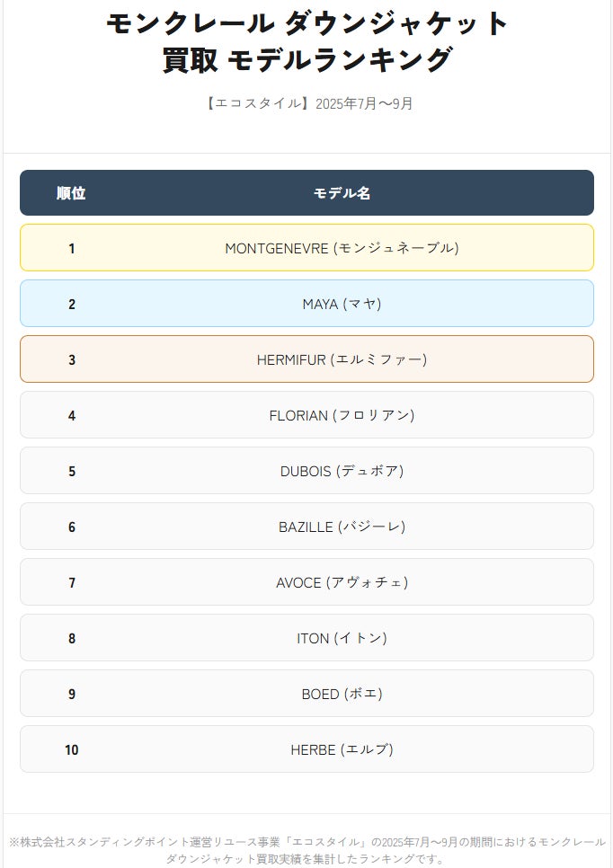Click the BAZILLE (バジーレ) entry
This screenshot has height=868, width=613.
(x=306, y=527)
